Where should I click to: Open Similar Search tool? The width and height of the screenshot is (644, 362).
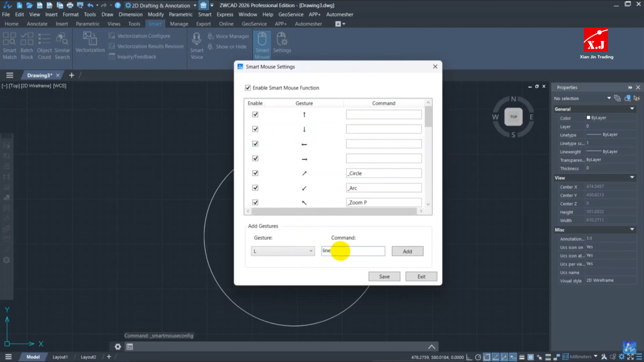[62, 45]
